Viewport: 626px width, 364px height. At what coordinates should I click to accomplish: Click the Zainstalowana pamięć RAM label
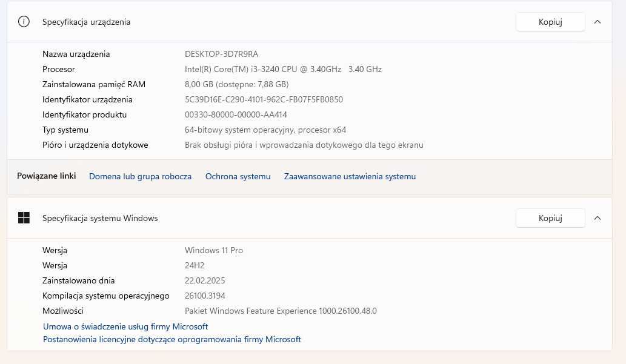tap(94, 84)
